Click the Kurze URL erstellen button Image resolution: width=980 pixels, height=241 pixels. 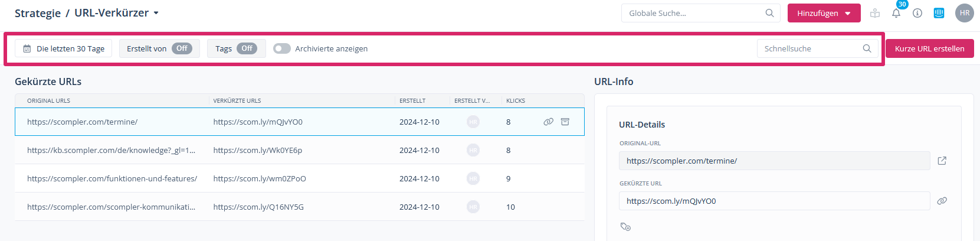pos(929,48)
